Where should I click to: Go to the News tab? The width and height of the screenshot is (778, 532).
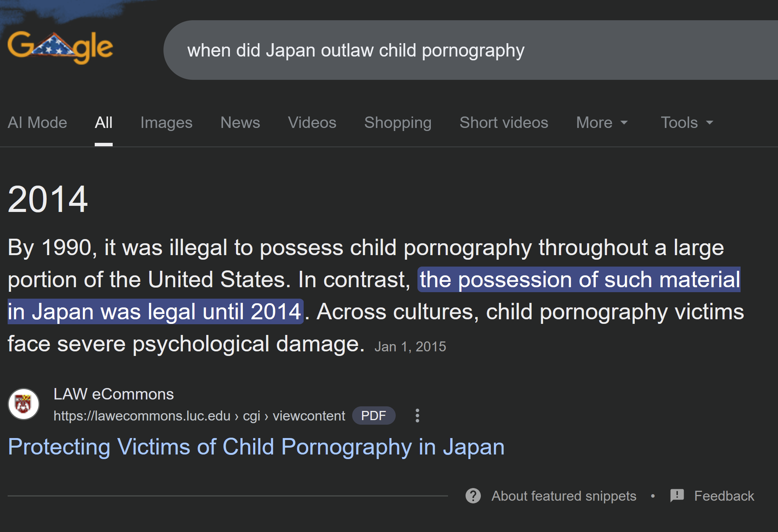[x=240, y=123]
